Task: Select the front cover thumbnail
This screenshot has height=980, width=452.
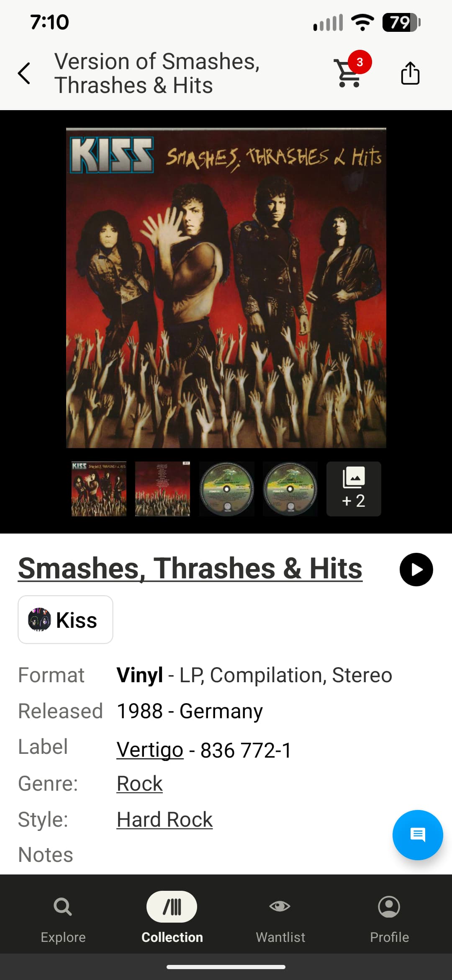Action: click(99, 489)
